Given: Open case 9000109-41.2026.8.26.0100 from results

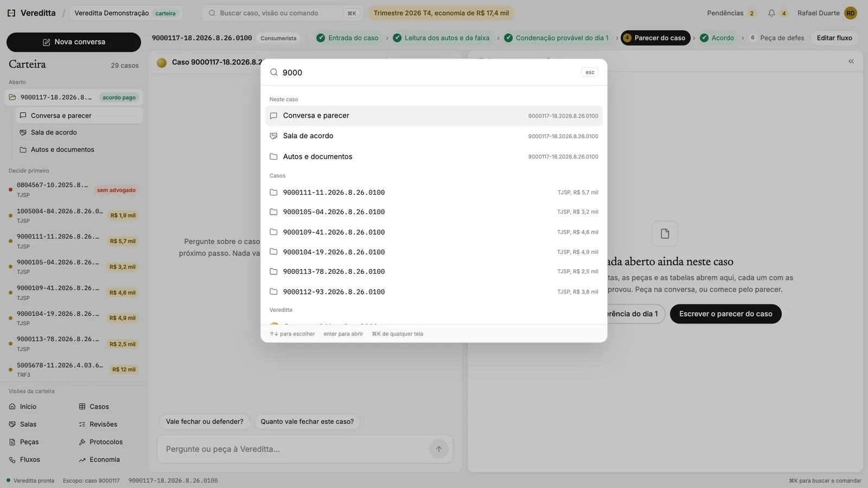Looking at the screenshot, I should coord(434,232).
